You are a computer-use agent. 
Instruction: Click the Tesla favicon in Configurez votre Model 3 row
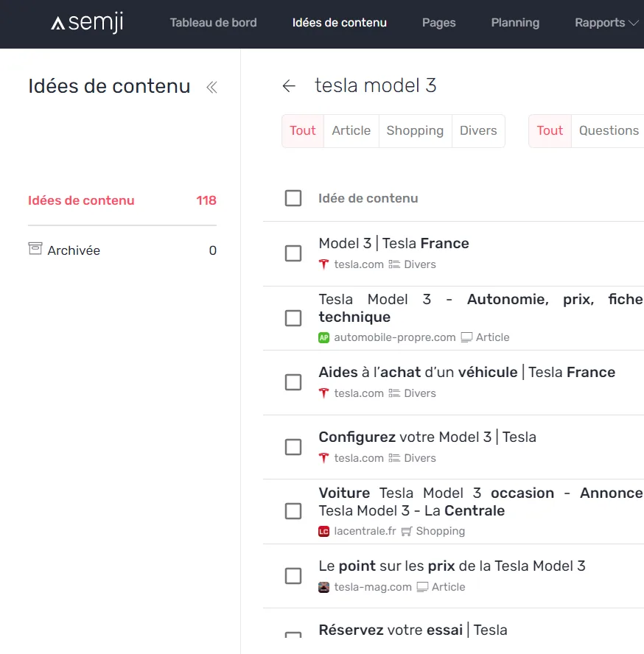[323, 458]
